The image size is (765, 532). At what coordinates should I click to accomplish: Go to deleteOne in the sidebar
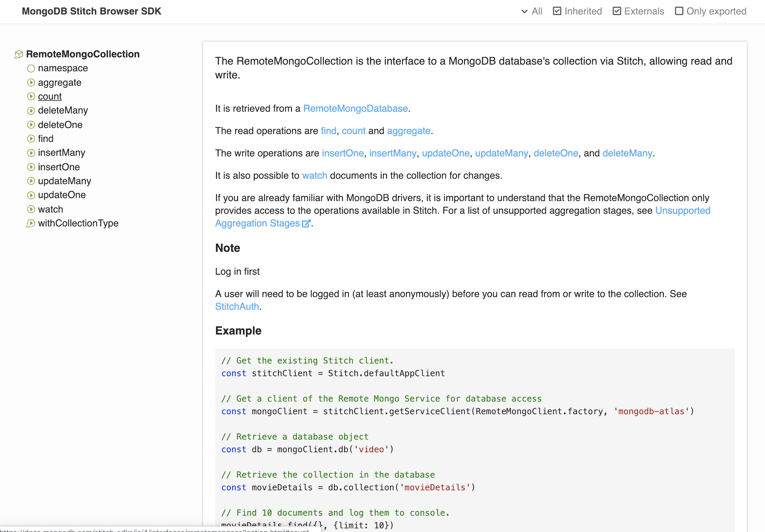coord(60,125)
